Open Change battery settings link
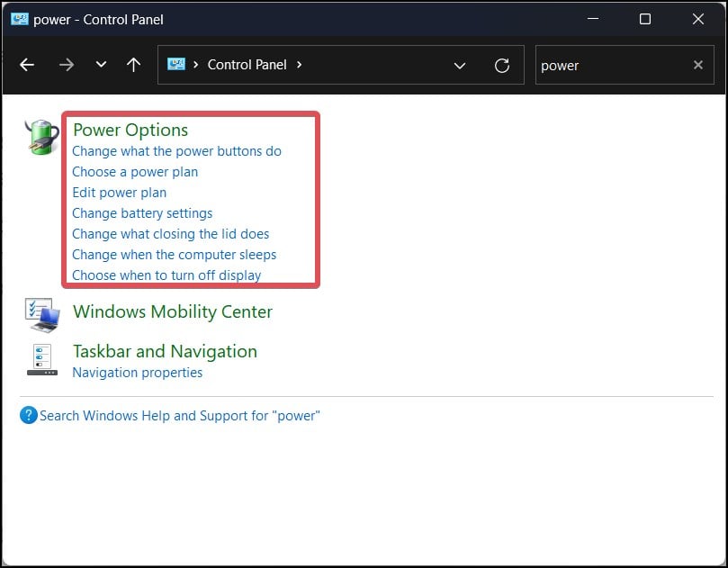This screenshot has width=728, height=568. [142, 213]
